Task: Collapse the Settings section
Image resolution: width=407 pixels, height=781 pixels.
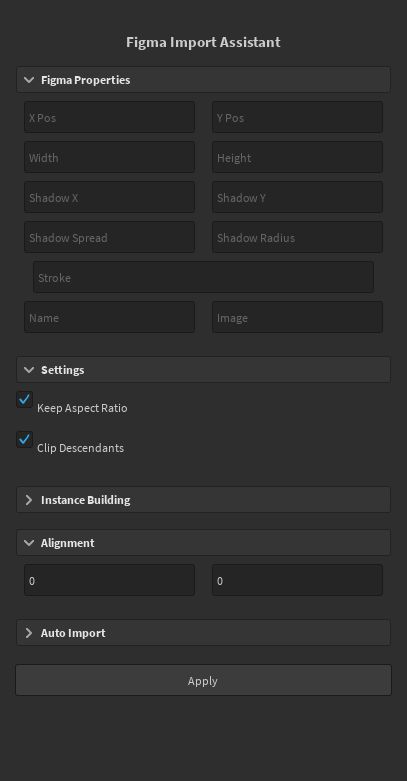Action: point(203,370)
